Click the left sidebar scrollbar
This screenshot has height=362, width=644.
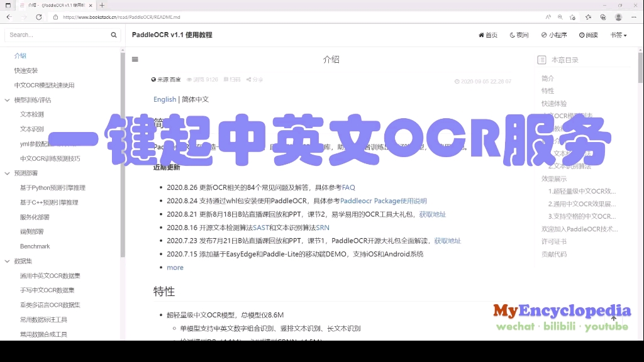[x=123, y=155]
